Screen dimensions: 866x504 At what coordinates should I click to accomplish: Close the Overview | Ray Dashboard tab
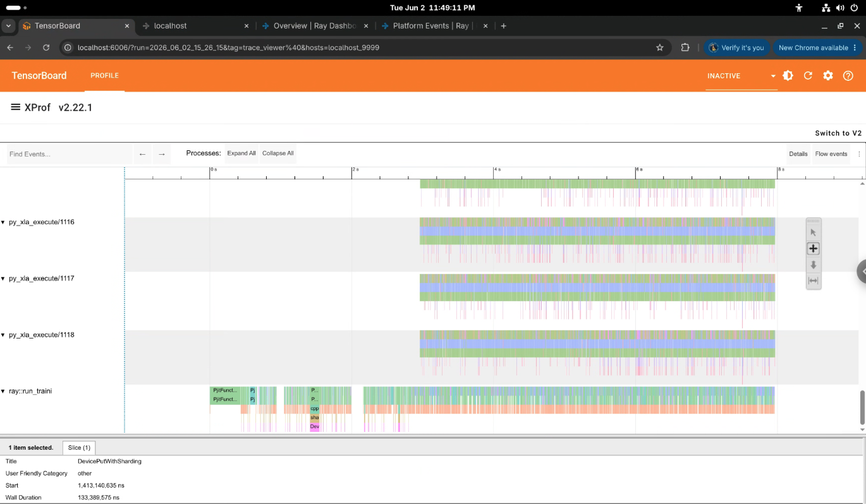click(365, 26)
